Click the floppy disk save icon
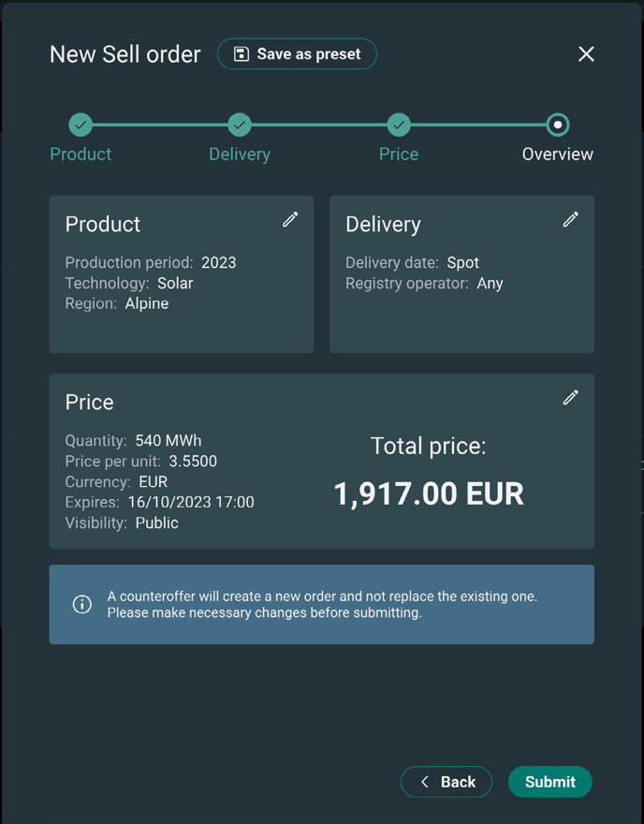 click(x=241, y=54)
